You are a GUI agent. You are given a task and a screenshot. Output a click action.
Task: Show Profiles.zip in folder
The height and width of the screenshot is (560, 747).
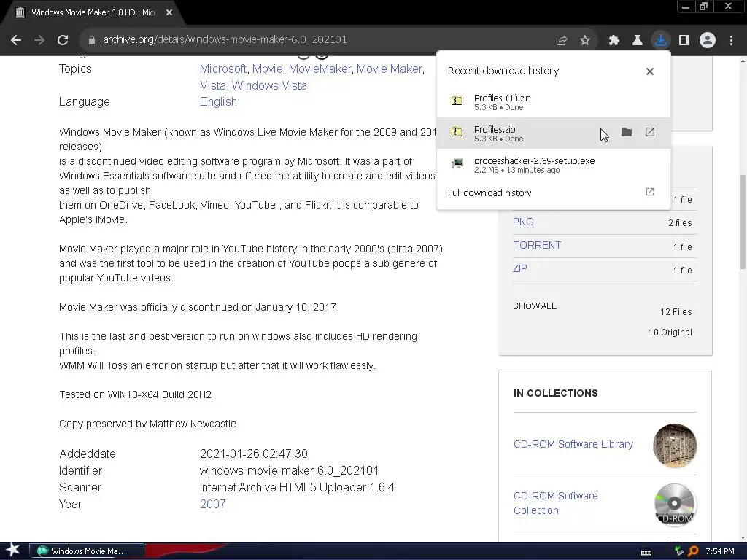coord(627,133)
